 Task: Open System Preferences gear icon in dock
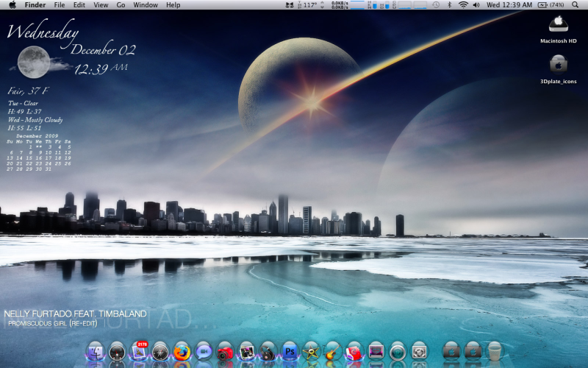pyautogui.click(x=419, y=353)
